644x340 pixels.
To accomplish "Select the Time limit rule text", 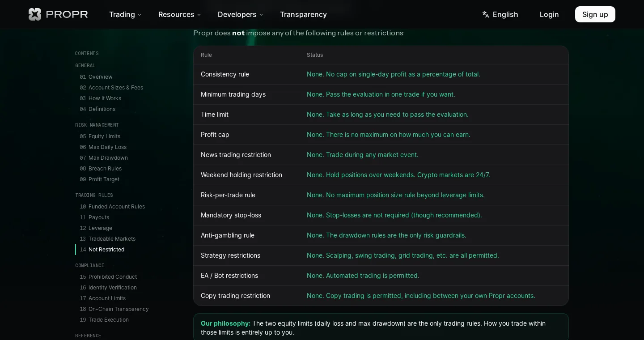I will coord(215,115).
